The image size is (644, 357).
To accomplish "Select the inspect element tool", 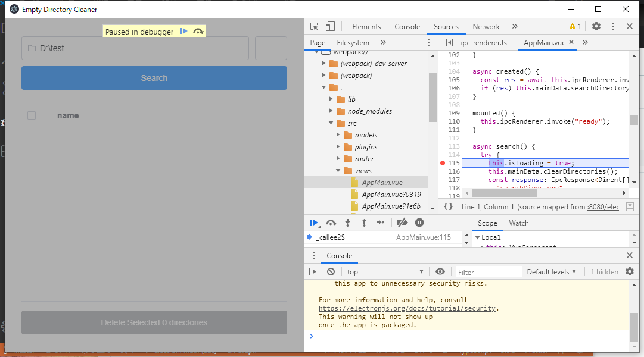I will [314, 27].
